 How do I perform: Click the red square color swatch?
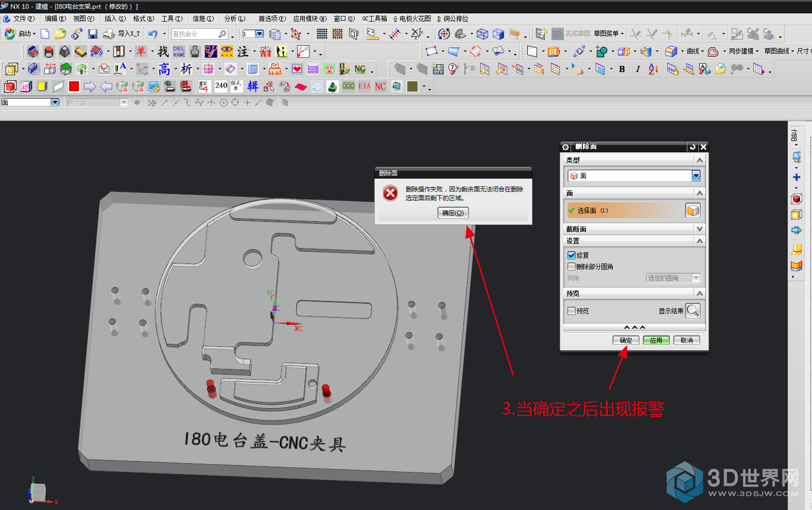[74, 86]
